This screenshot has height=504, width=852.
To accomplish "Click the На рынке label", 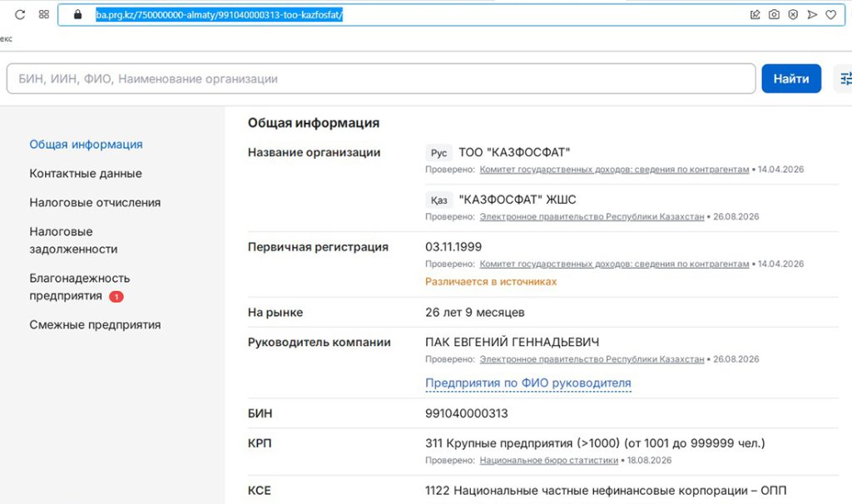I will click(275, 313).
